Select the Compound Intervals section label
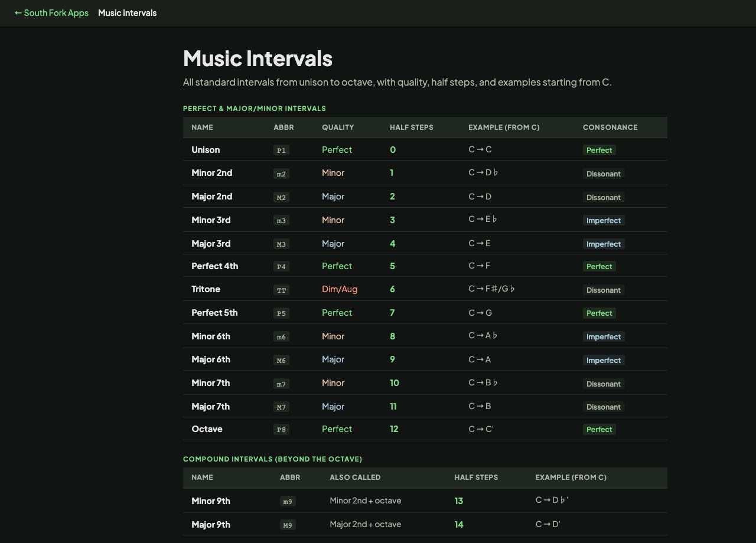The height and width of the screenshot is (543, 756). 273,459
